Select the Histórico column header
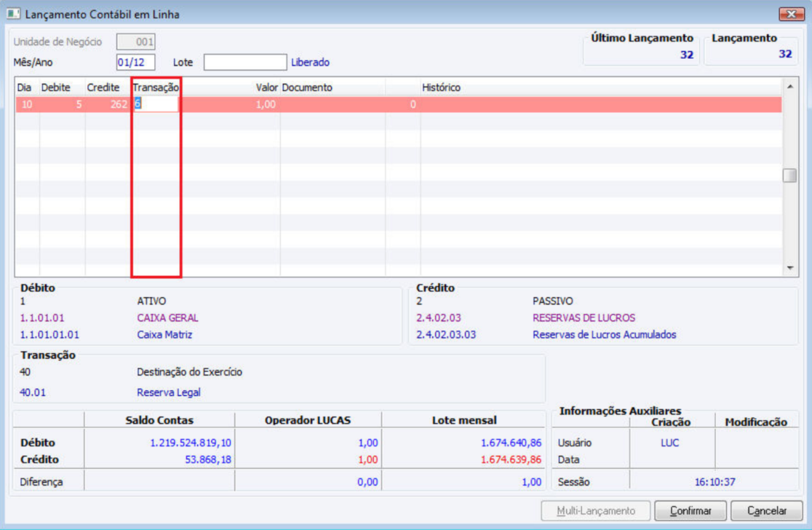 [441, 87]
